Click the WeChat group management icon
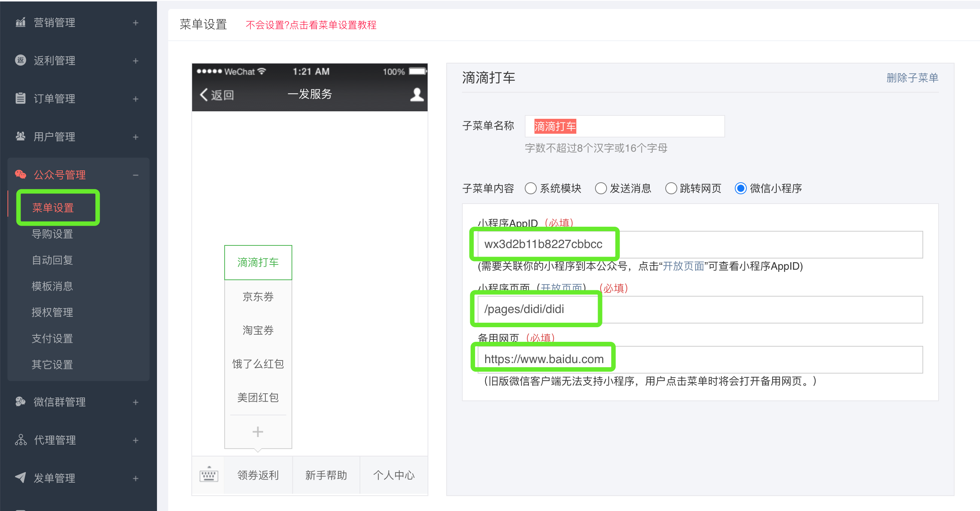Viewport: 980px width, 511px height. click(x=21, y=402)
